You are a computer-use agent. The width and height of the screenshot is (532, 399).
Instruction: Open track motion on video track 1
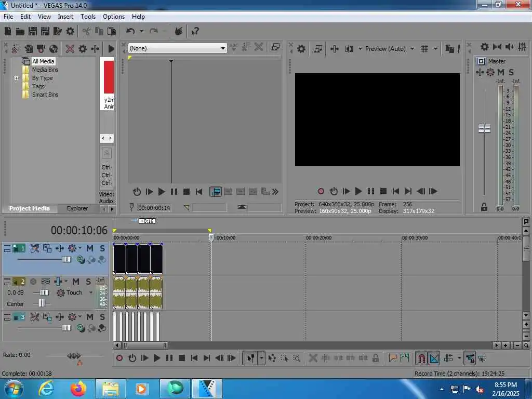[47, 248]
